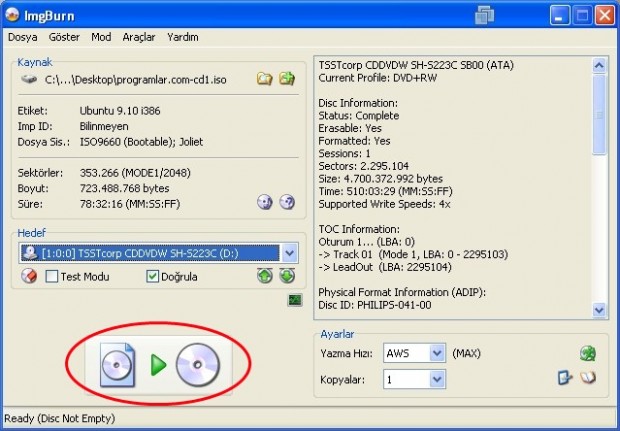Click the Ready (Disc Not Empty) status text

60,418
